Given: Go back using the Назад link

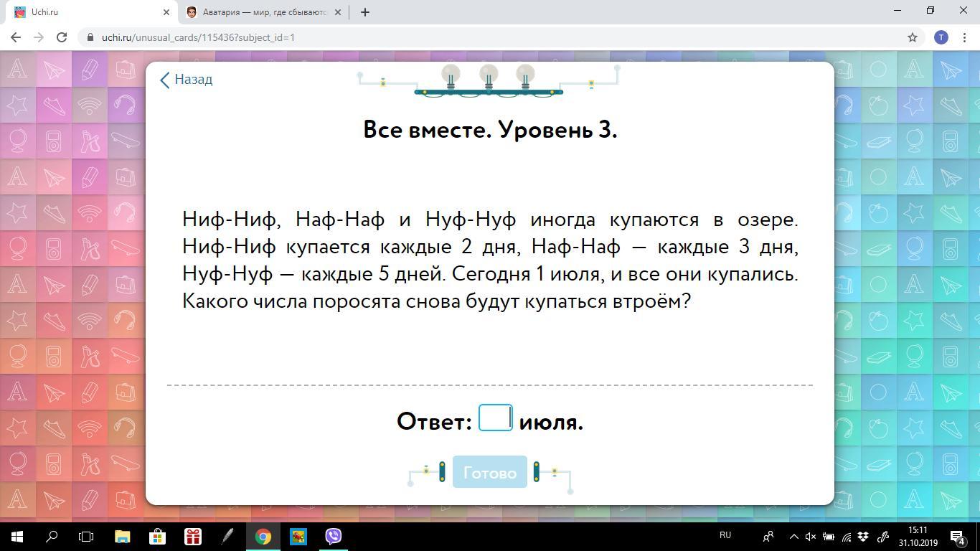Looking at the screenshot, I should (186, 80).
